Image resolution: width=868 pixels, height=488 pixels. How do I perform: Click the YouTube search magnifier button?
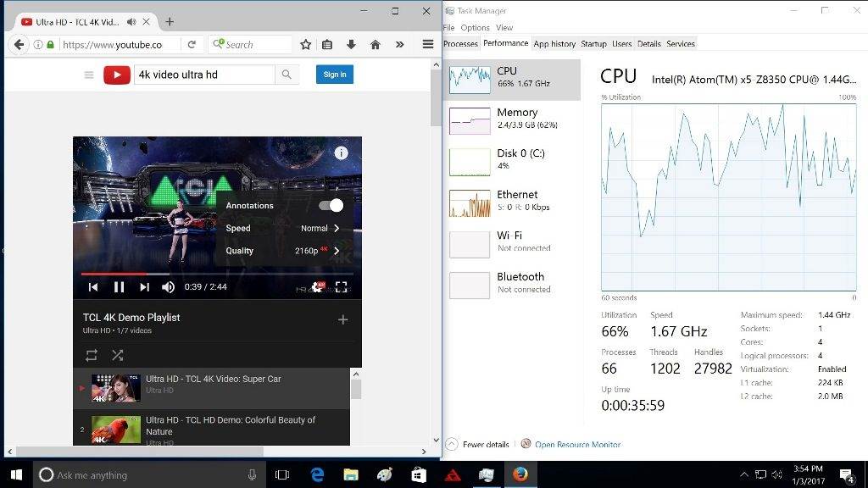pos(287,75)
